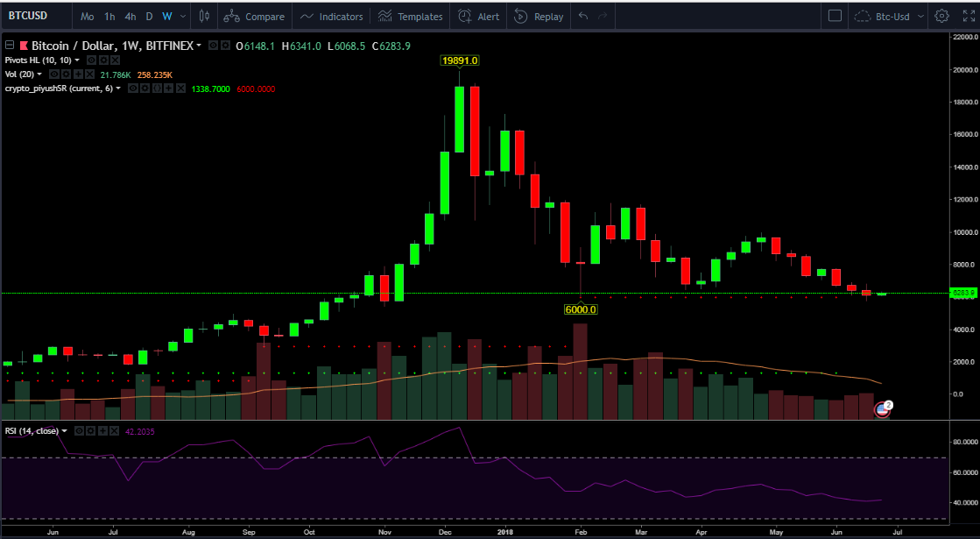The image size is (980, 539).
Task: View source code braces icon for crypto_piyushSR
Action: pyautogui.click(x=157, y=89)
